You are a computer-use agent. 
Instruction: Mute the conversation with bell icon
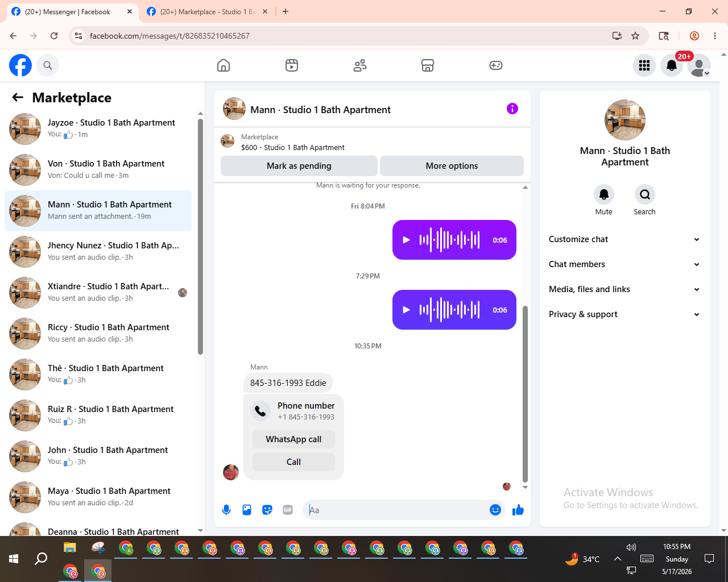point(604,194)
